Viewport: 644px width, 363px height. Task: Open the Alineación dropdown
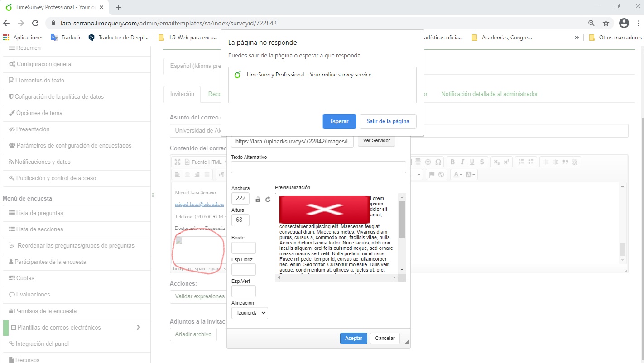click(x=250, y=313)
